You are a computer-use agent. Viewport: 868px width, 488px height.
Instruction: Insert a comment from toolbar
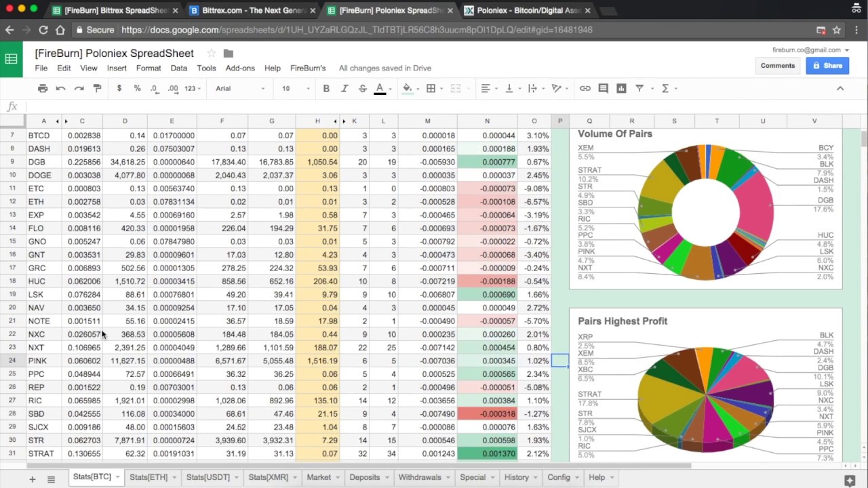point(603,88)
